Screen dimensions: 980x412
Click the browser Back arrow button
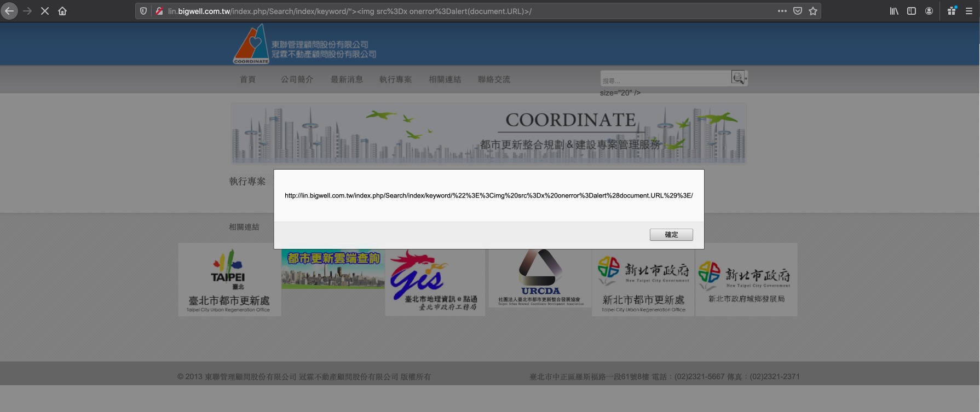tap(9, 11)
